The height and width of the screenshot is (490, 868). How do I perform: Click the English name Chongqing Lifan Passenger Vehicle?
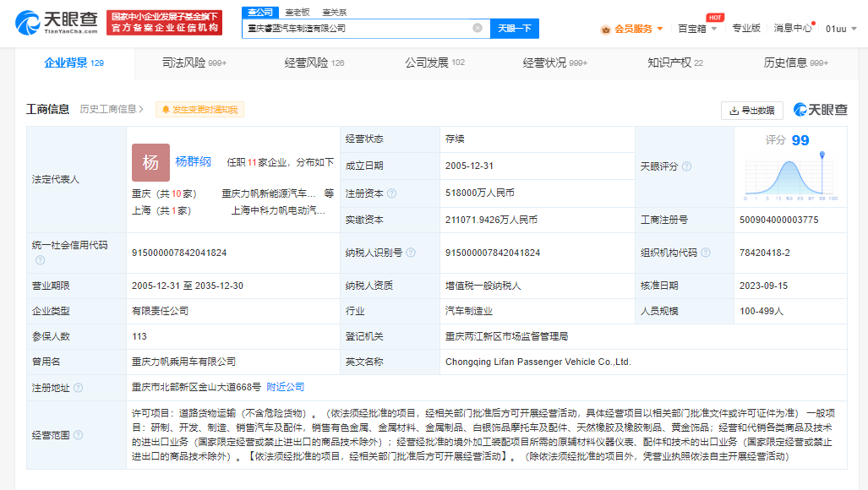[538, 362]
